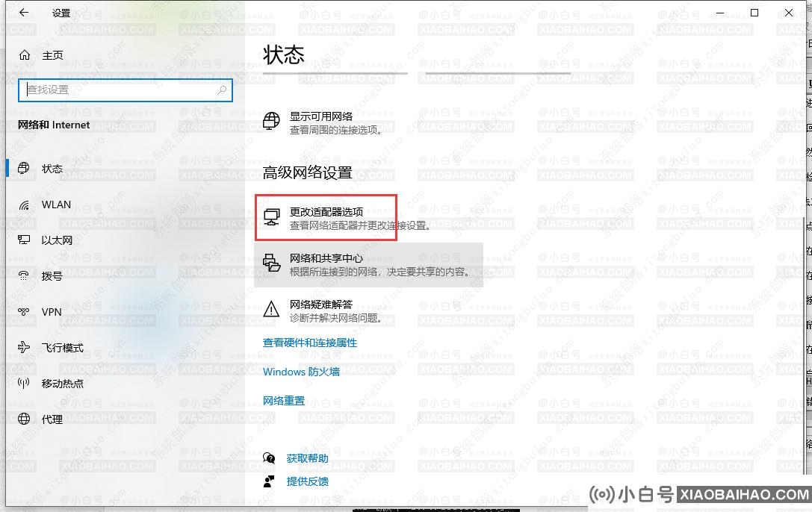Focus the 查找设置 search box

[120, 90]
